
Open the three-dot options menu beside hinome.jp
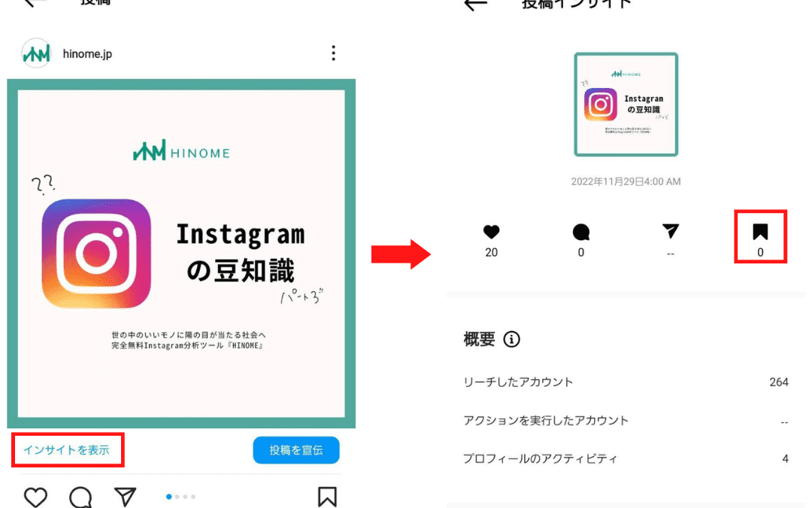tap(333, 53)
